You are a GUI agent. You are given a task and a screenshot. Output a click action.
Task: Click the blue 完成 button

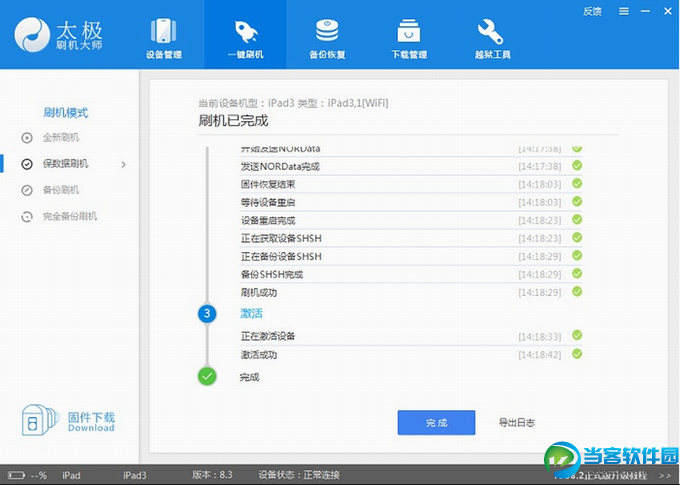[x=436, y=422]
